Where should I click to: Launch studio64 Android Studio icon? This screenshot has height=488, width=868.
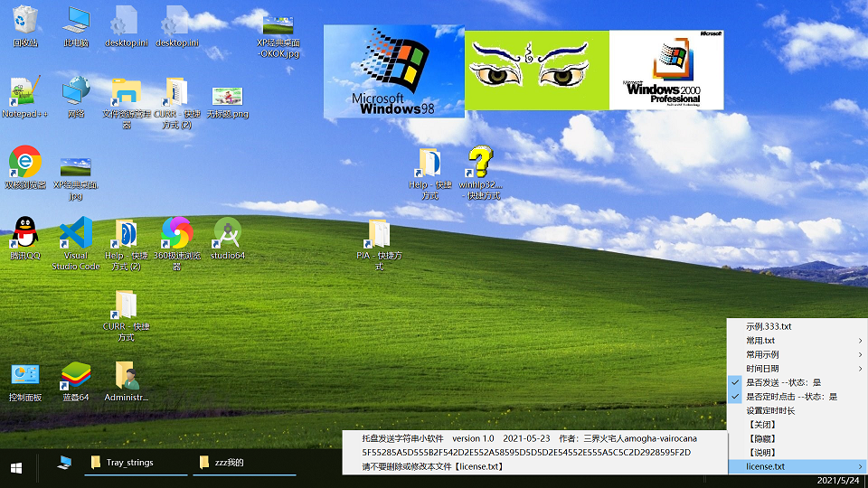(x=228, y=239)
